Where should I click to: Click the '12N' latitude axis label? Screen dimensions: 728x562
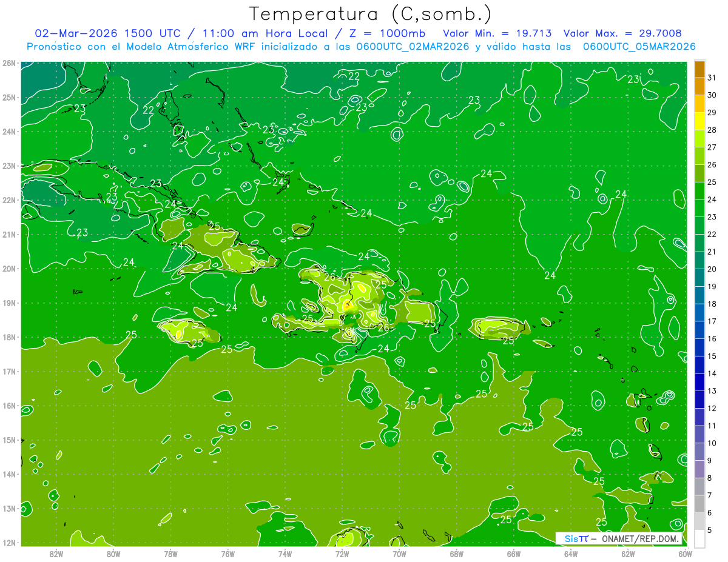pos(9,543)
